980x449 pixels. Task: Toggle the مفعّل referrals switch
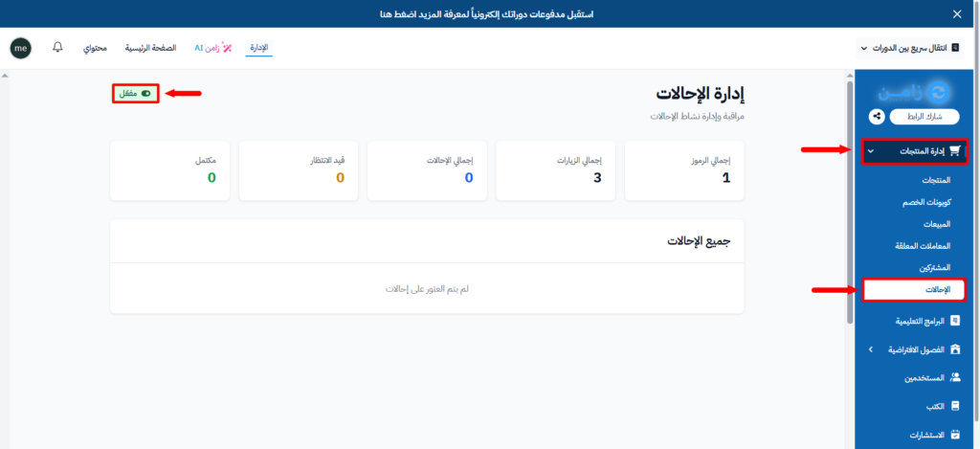pyautogui.click(x=145, y=93)
